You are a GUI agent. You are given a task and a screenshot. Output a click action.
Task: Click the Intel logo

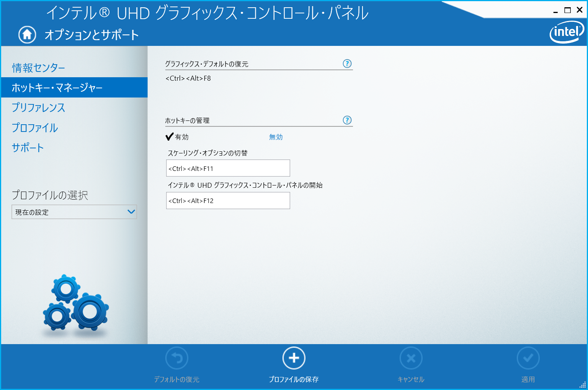pos(567,32)
